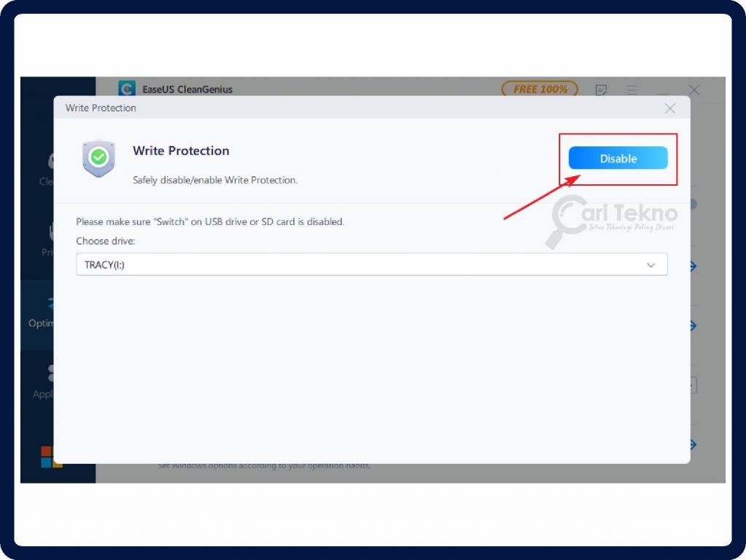
Task: Click blue arrow beside Windows options description
Action: point(694,444)
